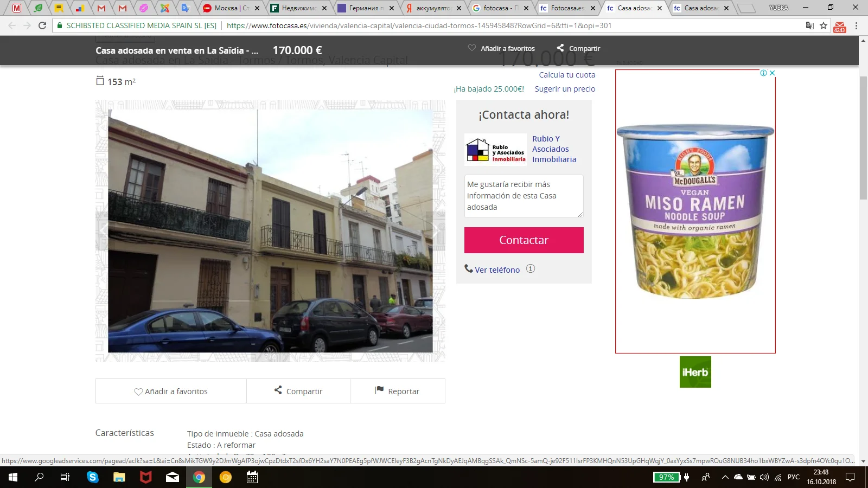Click the contact message text area
Screen dimensions: 868x488
(524, 196)
